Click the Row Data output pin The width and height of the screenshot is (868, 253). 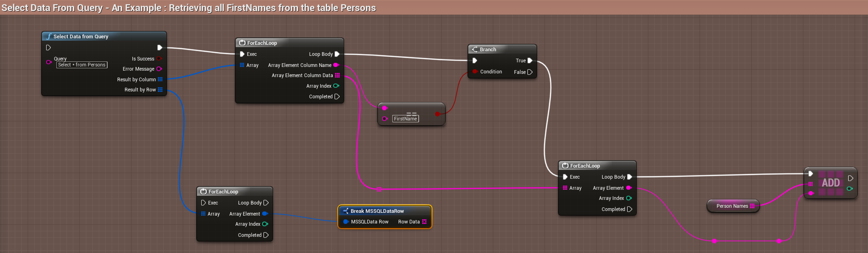coord(425,222)
